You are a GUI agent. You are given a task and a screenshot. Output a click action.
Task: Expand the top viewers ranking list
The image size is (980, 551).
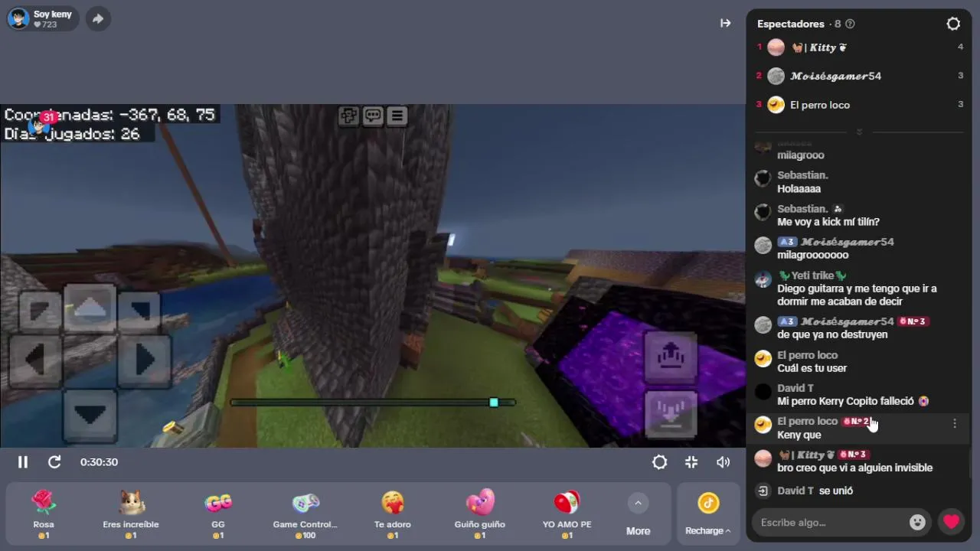(x=859, y=132)
